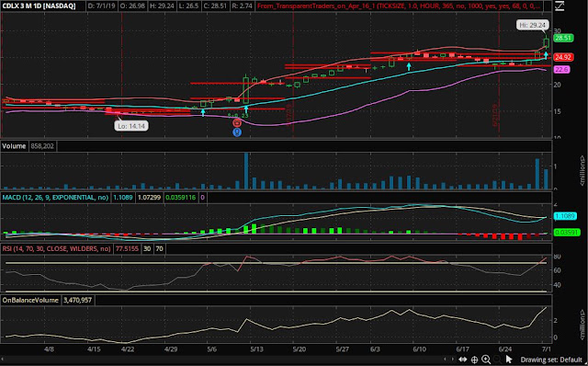Click the zoom in magnifier icon
The width and height of the screenshot is (588, 366).
(486, 360)
